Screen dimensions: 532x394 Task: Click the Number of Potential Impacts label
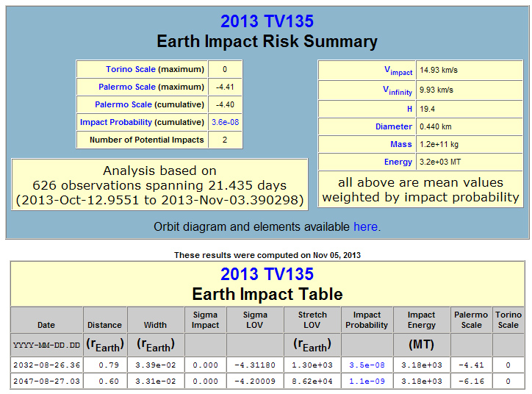coord(146,140)
